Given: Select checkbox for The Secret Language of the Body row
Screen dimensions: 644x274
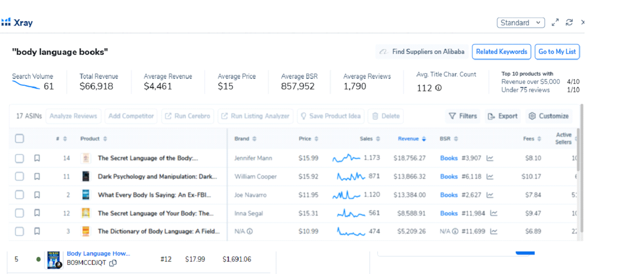Looking at the screenshot, I should click(19, 158).
